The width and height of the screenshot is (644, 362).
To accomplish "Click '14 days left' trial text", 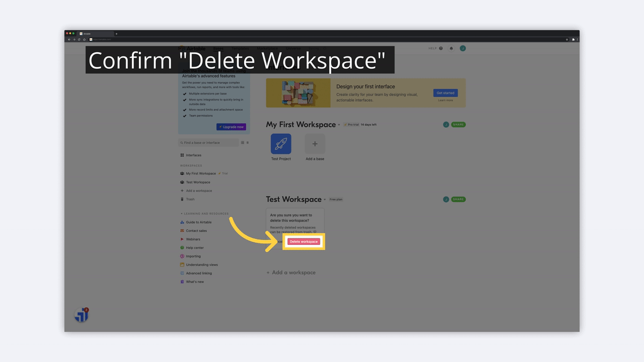I will (369, 125).
